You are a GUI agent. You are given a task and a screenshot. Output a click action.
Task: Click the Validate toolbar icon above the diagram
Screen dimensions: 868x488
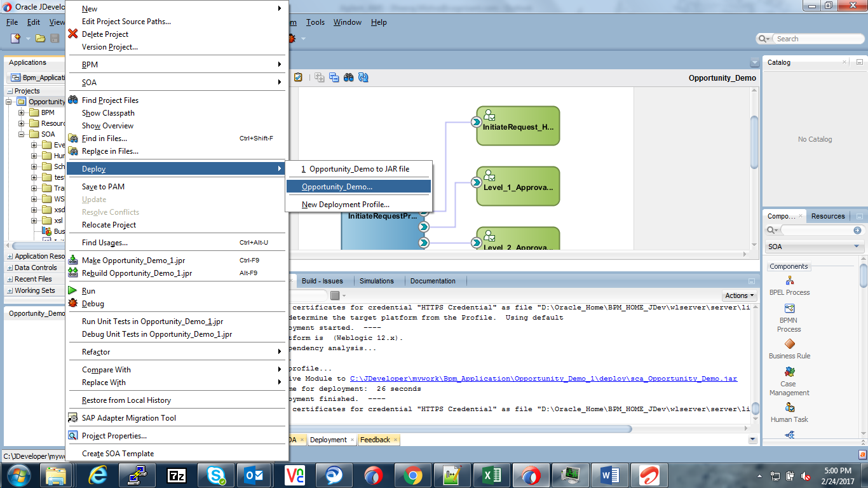(x=297, y=78)
